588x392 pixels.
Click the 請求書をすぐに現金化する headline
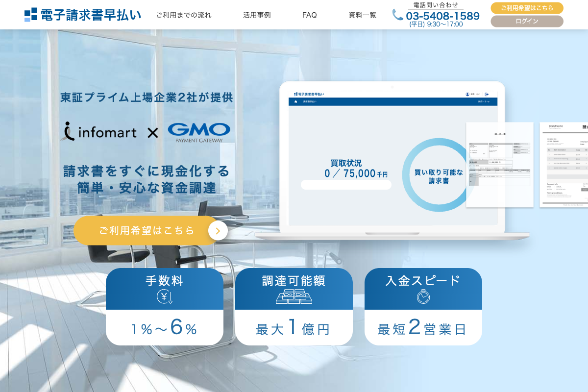(x=147, y=171)
